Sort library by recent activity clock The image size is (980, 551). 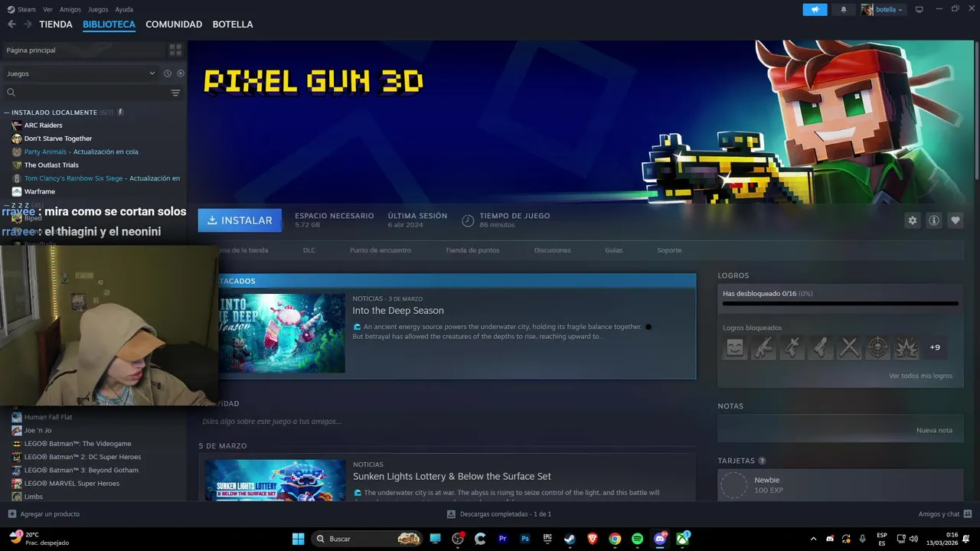(167, 73)
